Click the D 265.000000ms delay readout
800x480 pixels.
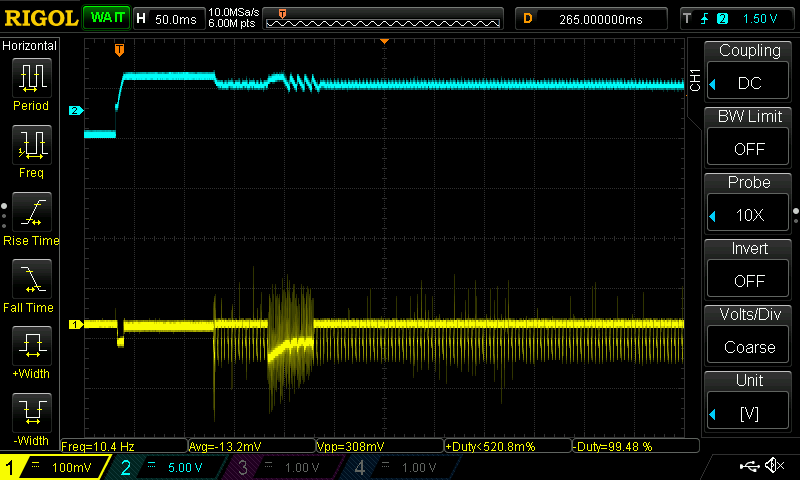click(591, 19)
